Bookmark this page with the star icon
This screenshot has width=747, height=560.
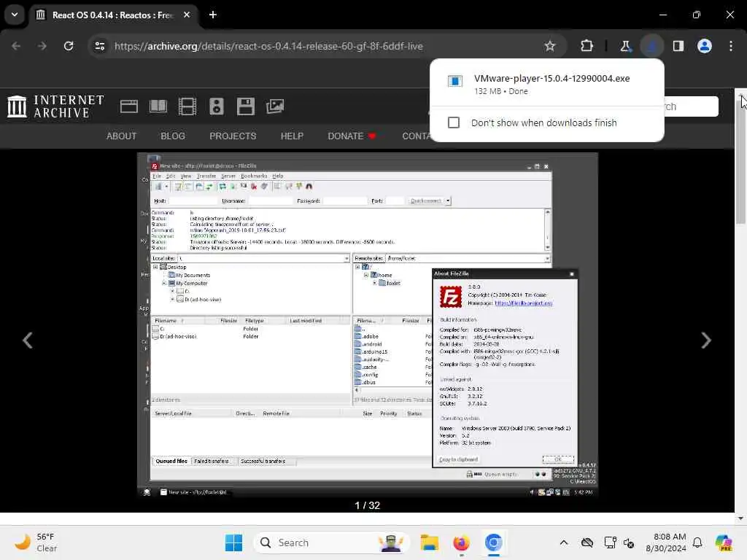pos(550,46)
